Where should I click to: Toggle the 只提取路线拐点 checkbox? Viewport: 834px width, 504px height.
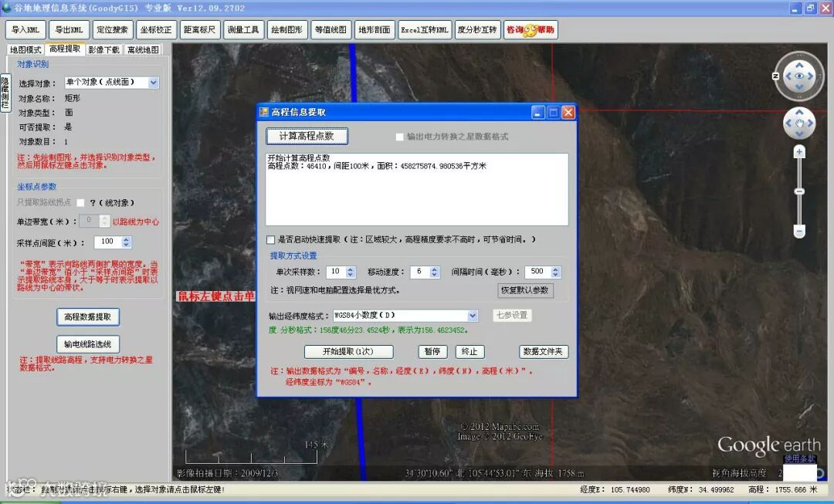point(80,202)
